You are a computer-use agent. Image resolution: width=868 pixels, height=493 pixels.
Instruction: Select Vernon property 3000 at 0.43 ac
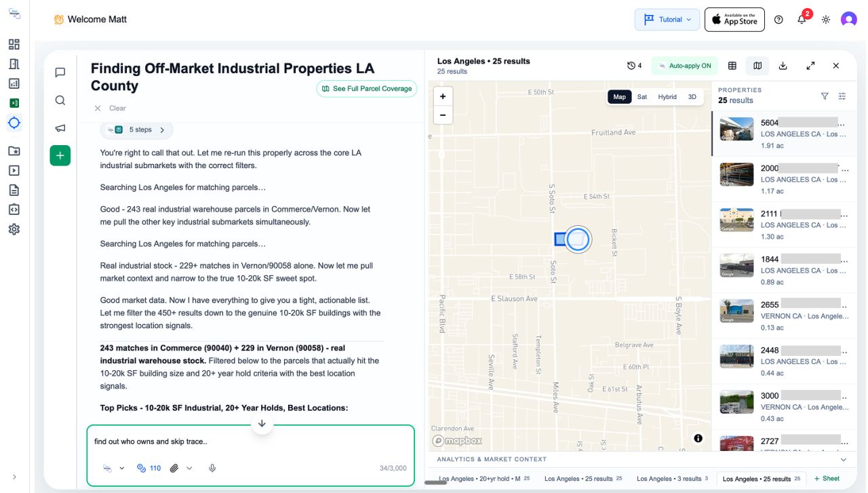tap(785, 406)
